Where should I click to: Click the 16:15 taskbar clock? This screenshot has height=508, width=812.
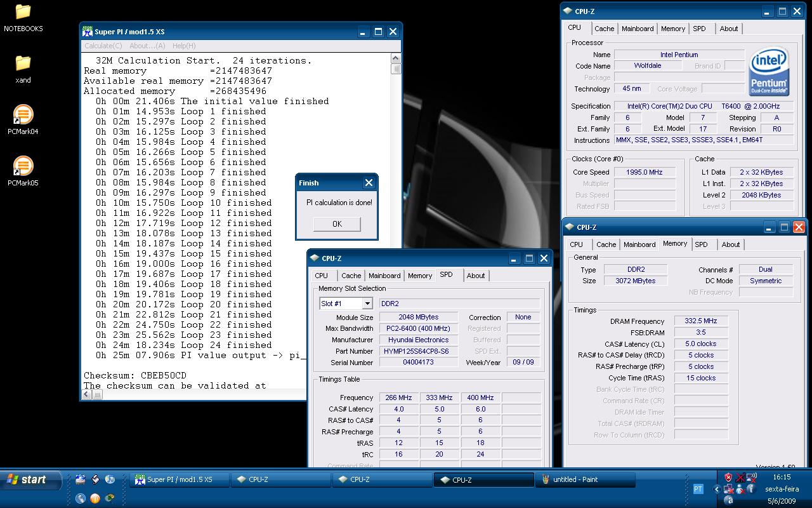[x=782, y=477]
